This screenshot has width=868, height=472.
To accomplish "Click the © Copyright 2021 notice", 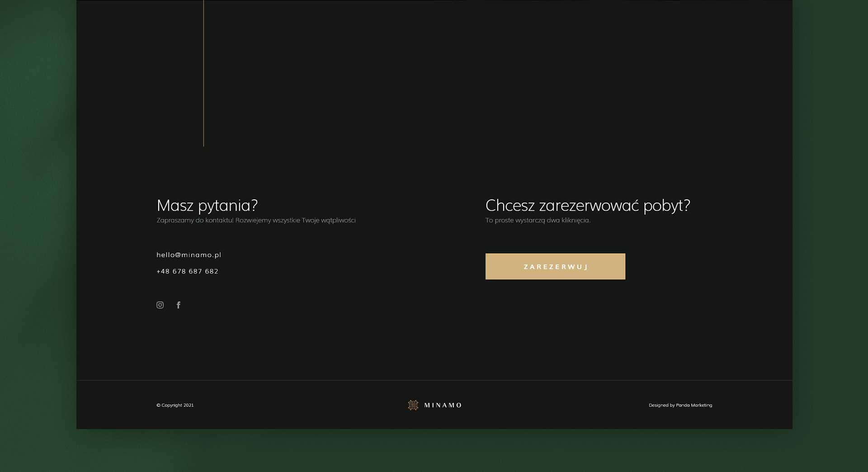I will (175, 405).
